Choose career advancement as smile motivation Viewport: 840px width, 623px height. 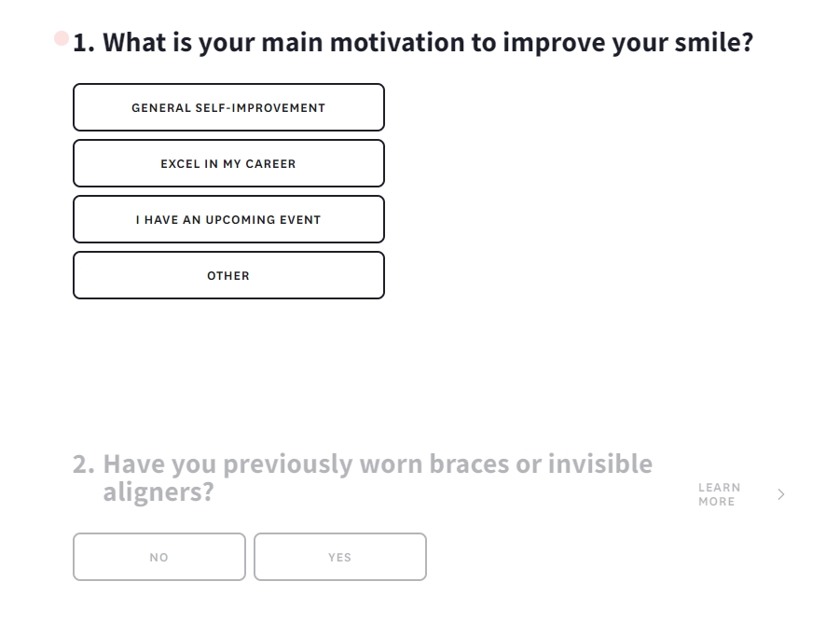pos(228,163)
